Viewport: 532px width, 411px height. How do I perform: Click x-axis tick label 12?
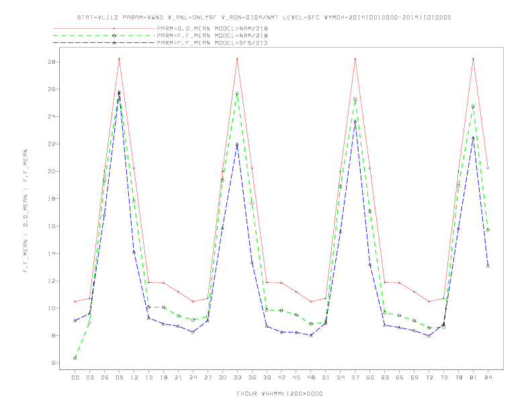134,377
